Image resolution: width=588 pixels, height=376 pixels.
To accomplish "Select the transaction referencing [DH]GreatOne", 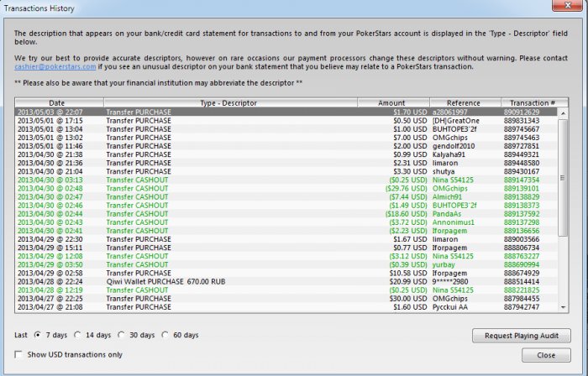I will point(286,121).
